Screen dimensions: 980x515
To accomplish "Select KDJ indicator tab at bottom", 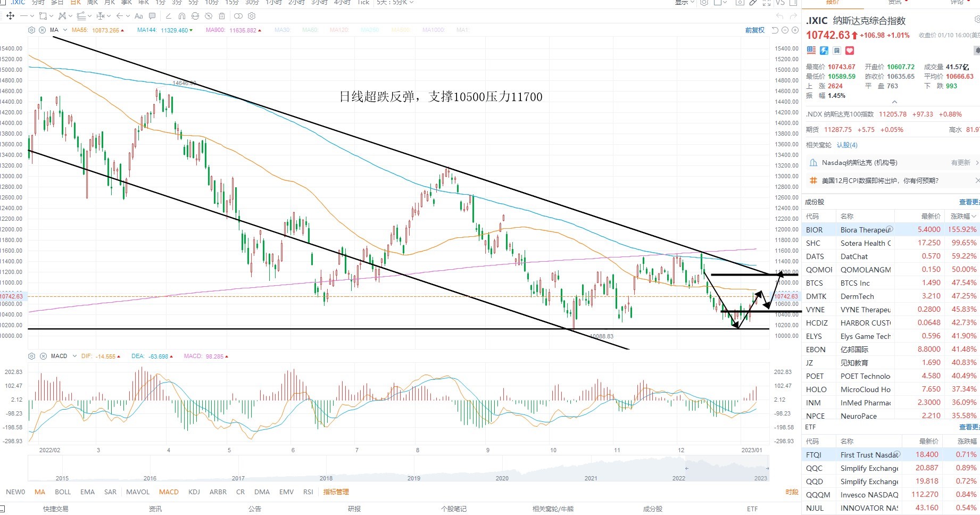I will point(194,492).
